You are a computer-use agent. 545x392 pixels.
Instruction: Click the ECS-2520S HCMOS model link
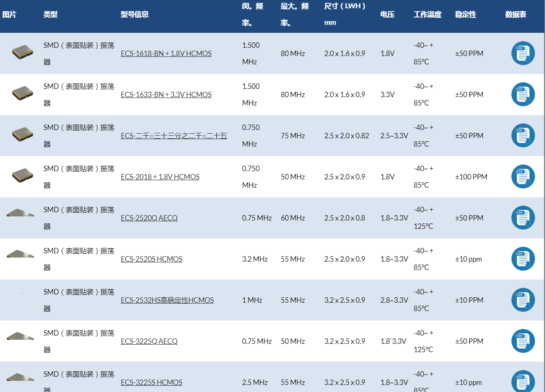[x=151, y=259]
